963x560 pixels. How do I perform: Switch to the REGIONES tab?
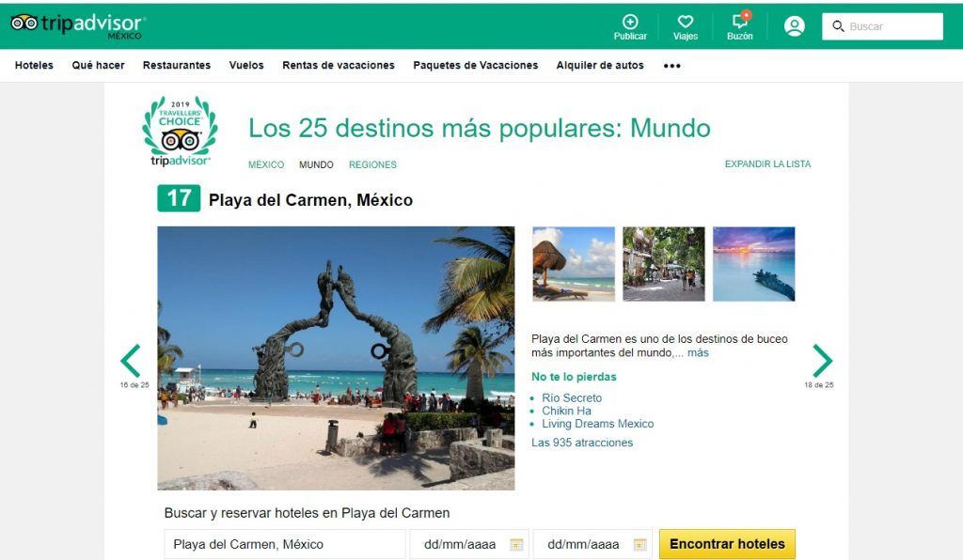[x=372, y=164]
